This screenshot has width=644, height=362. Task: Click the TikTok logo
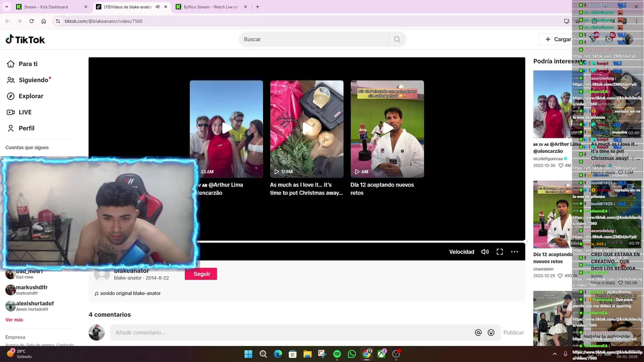[25, 39]
